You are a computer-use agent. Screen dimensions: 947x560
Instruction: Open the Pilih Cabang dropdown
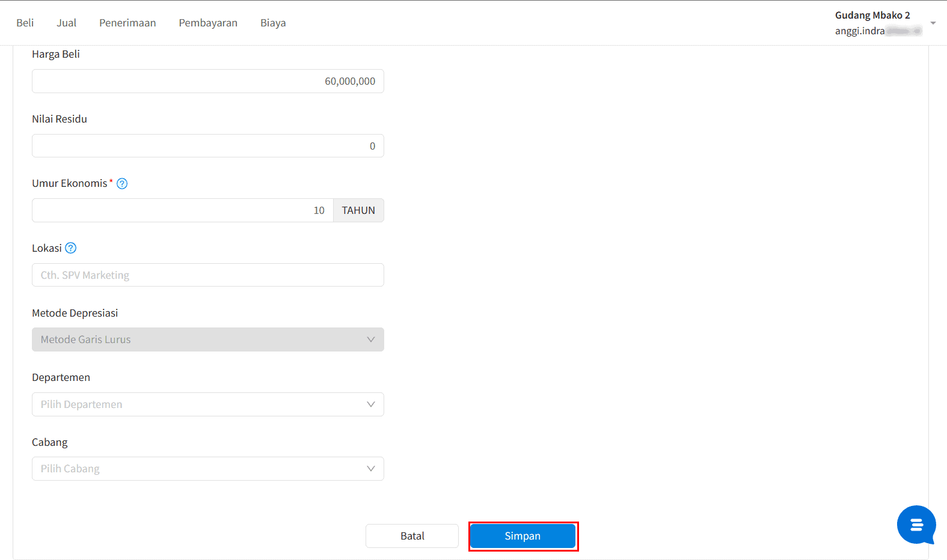pos(208,469)
